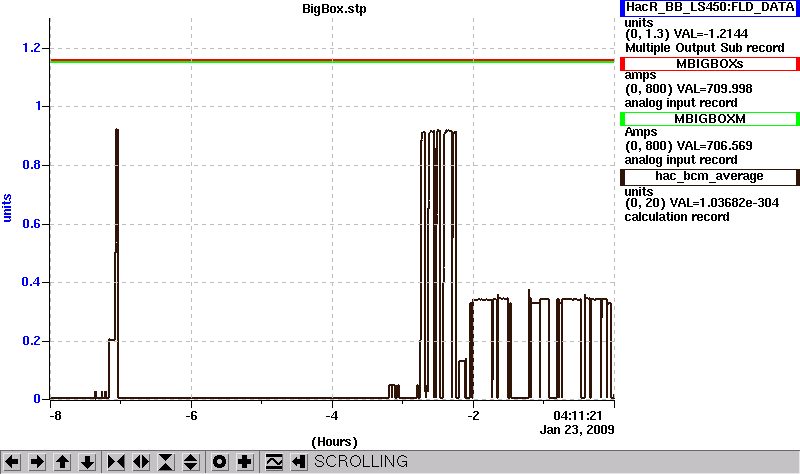The width and height of the screenshot is (800, 474).
Task: Click the y-axis label 'units'
Action: [7, 208]
